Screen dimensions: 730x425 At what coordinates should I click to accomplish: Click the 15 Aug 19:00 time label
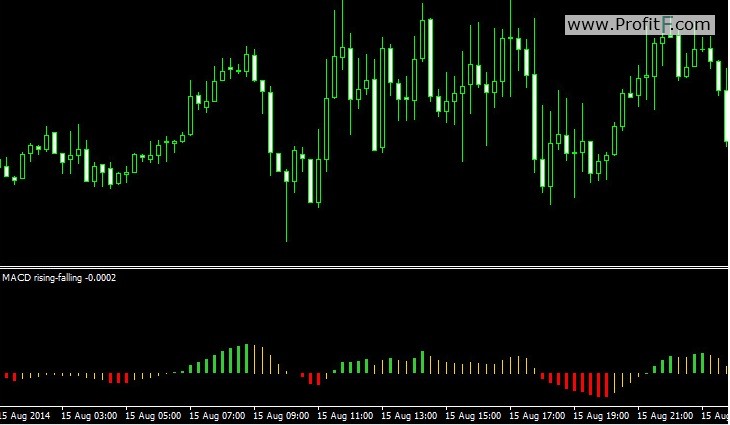(601, 415)
